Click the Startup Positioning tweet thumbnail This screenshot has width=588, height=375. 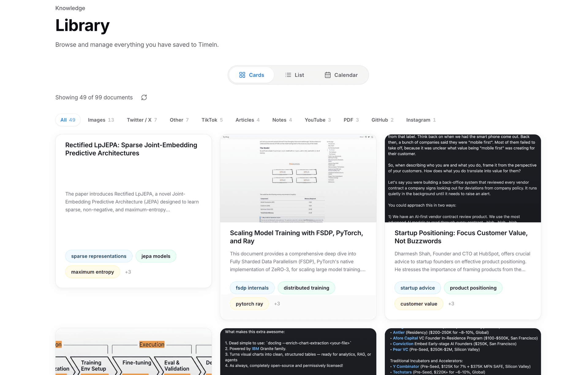463,178
